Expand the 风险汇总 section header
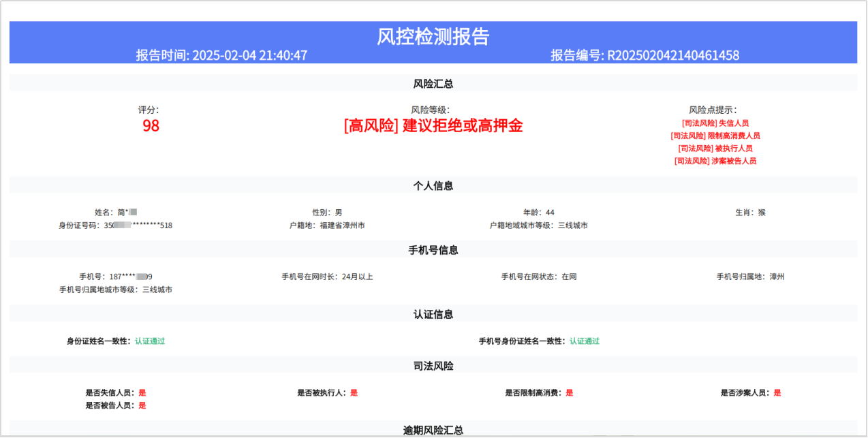The width and height of the screenshot is (868, 438). point(433,83)
